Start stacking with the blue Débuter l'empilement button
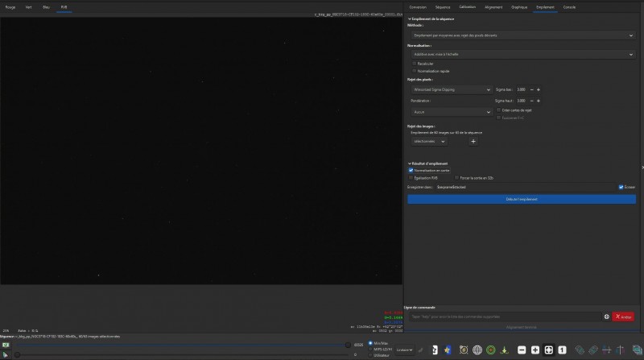Screen dimensions: 644x360 pyautogui.click(x=522, y=199)
